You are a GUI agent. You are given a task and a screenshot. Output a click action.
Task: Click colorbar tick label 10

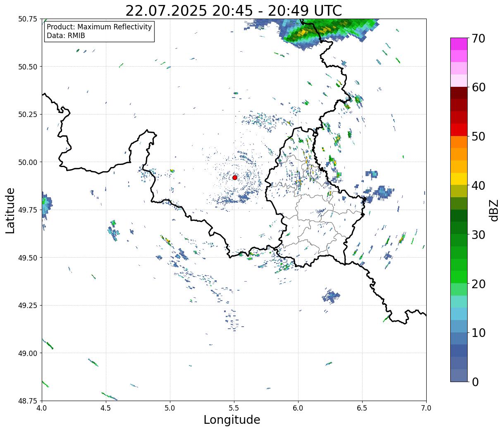click(x=478, y=332)
